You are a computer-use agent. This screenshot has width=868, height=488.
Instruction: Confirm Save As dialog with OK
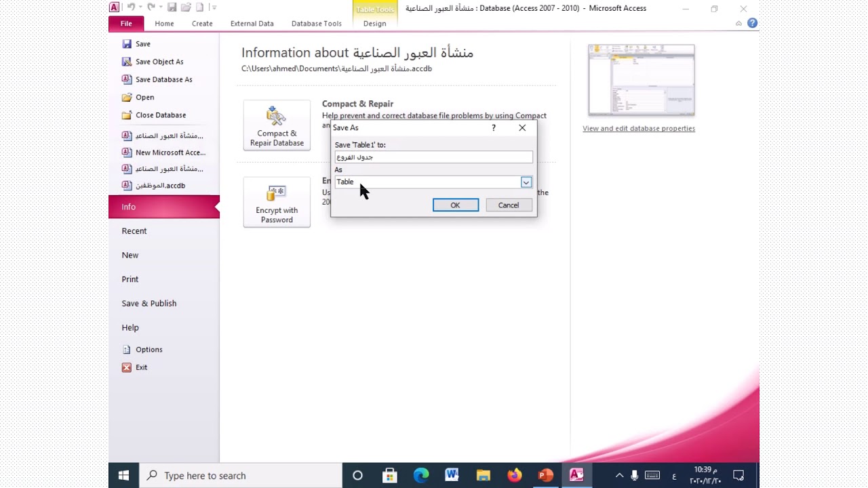(x=456, y=205)
